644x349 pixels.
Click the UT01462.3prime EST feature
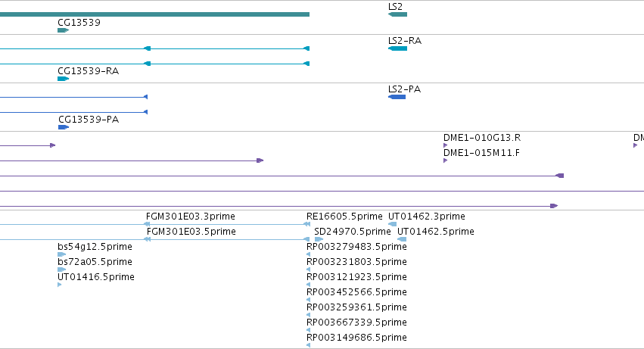click(392, 224)
